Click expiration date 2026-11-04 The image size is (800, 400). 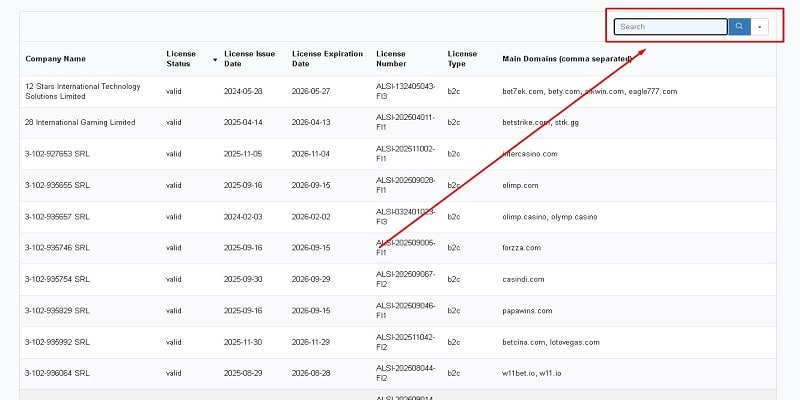coord(311,154)
